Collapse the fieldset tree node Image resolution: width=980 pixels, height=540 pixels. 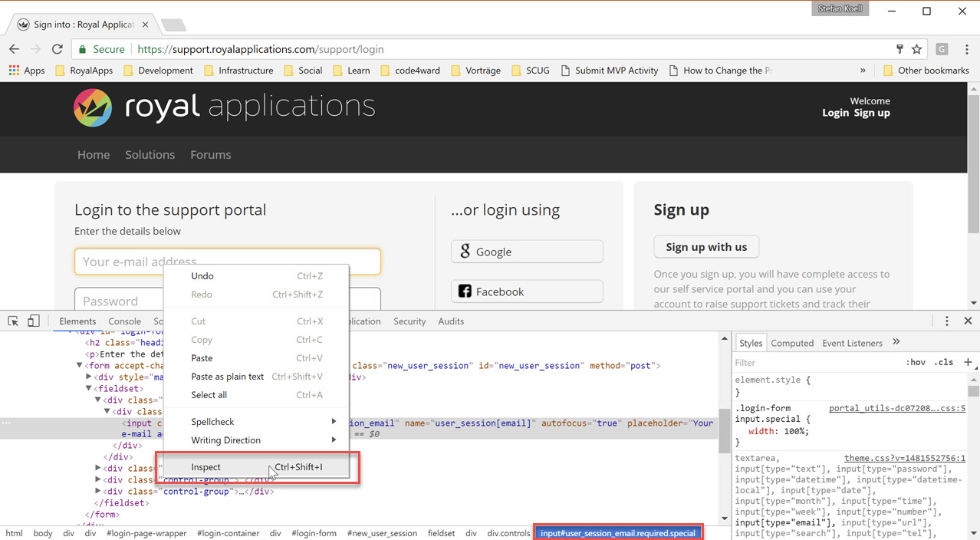(x=88, y=389)
